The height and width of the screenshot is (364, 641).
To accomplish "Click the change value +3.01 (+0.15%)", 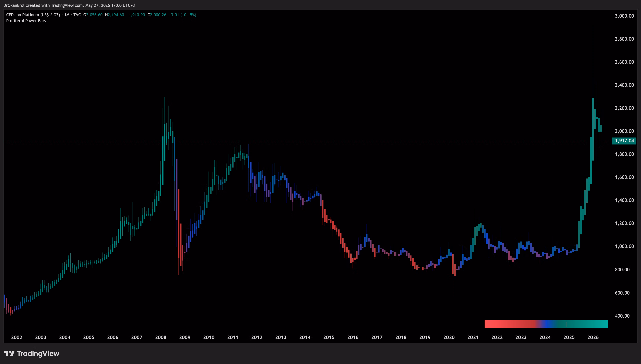I will (182, 15).
